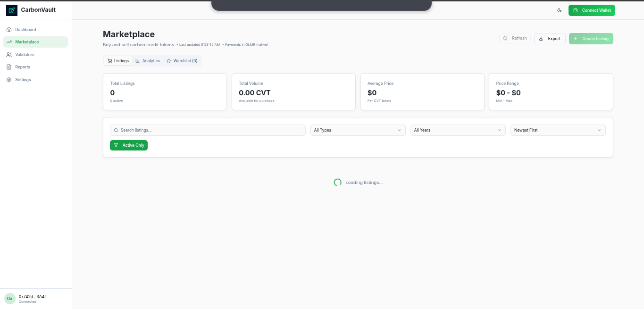Toggle the Active Only filter
The height and width of the screenshot is (309, 644).
click(x=129, y=145)
